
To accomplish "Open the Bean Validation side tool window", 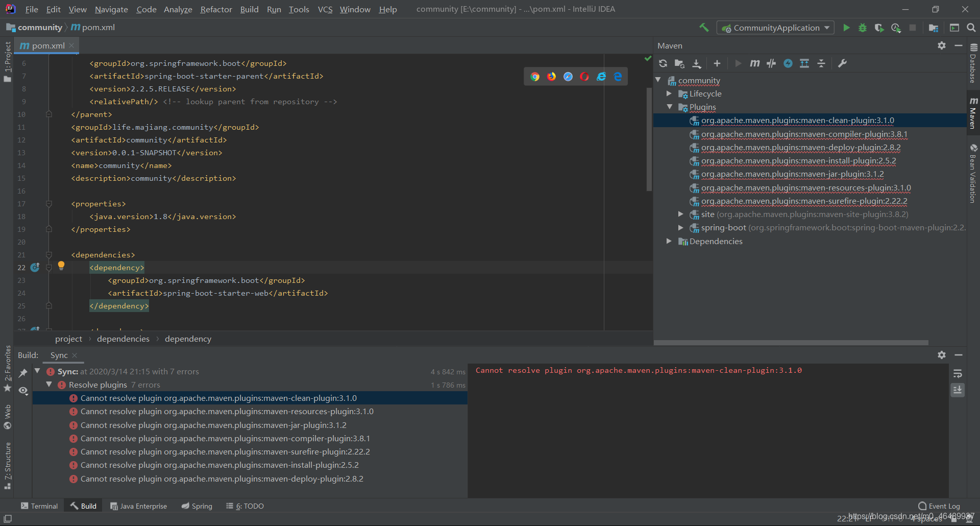I will 973,173.
